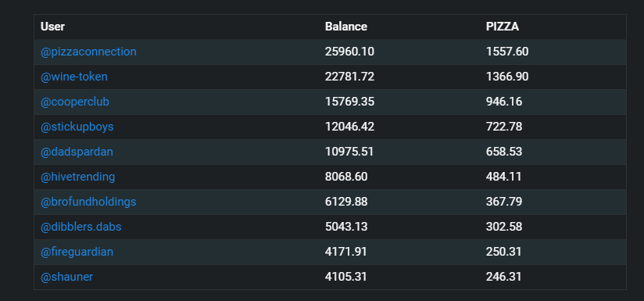Select PIZZA value 367.79
This screenshot has width=644, height=301.
[x=504, y=202]
